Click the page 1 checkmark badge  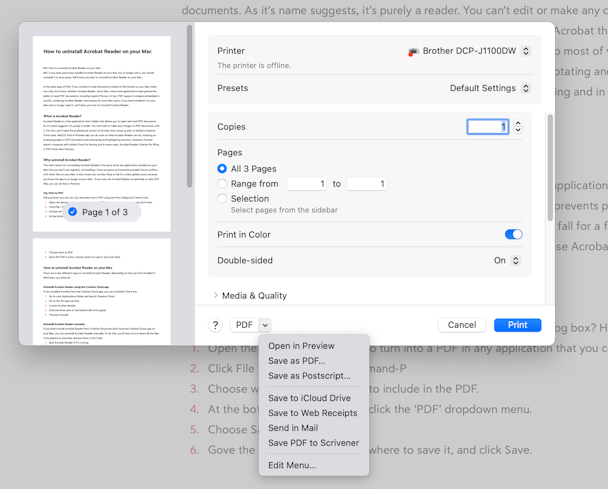pyautogui.click(x=73, y=212)
